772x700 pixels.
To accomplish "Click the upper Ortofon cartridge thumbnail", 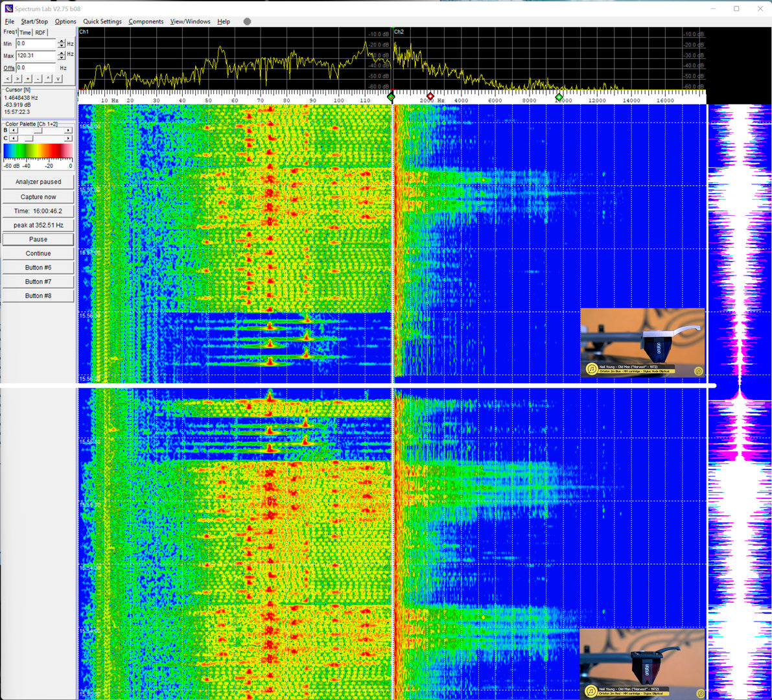I will (642, 343).
